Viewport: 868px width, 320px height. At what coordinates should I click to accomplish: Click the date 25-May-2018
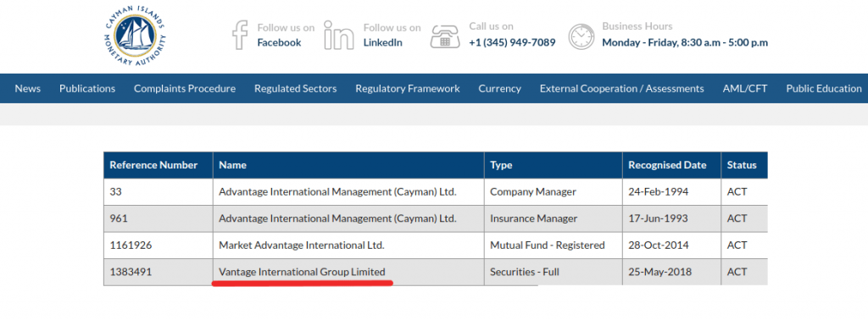pyautogui.click(x=659, y=272)
